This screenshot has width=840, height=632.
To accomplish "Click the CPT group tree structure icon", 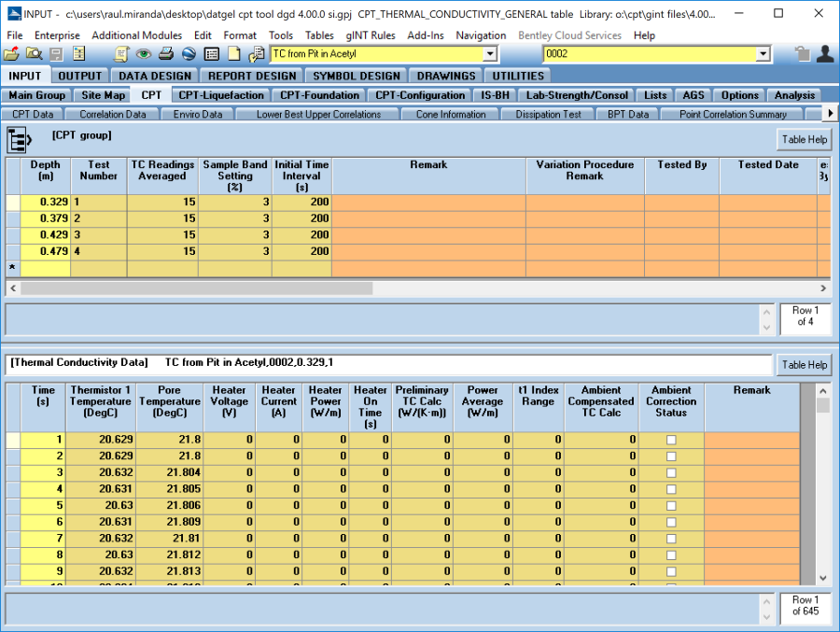I will click(19, 140).
